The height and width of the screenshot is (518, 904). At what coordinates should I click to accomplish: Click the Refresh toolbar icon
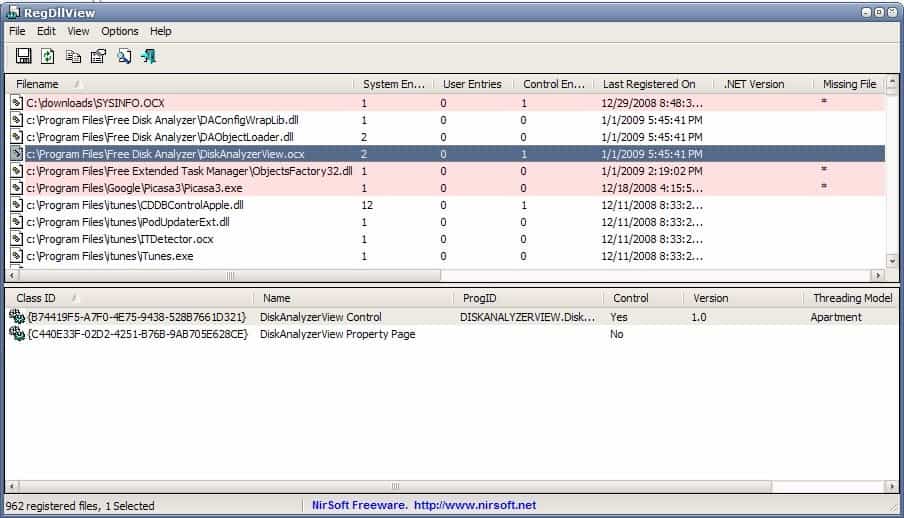click(x=48, y=56)
